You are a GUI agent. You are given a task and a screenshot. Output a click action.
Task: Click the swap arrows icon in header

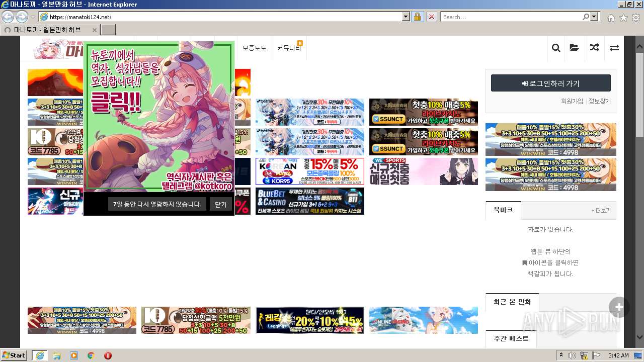(x=614, y=48)
